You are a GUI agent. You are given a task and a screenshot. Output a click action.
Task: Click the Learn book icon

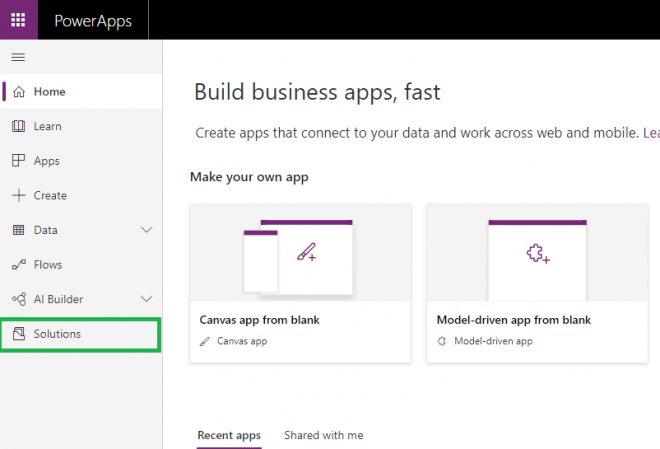18,126
